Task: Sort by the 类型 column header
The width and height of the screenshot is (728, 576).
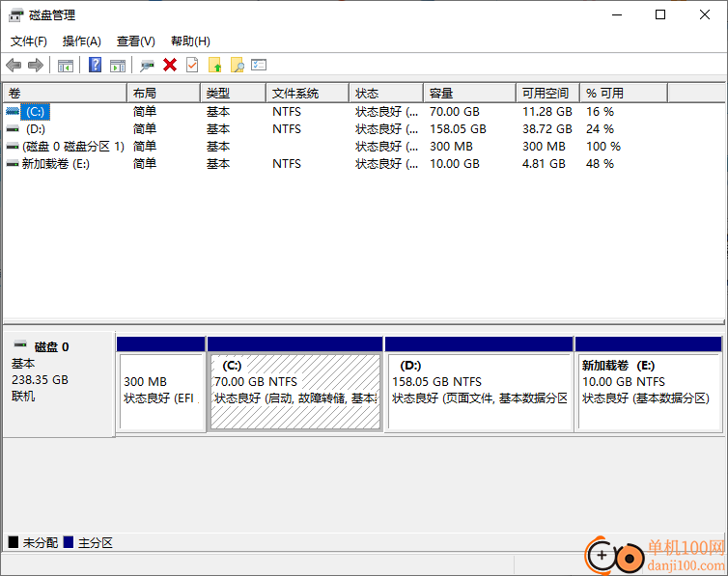Action: click(233, 94)
